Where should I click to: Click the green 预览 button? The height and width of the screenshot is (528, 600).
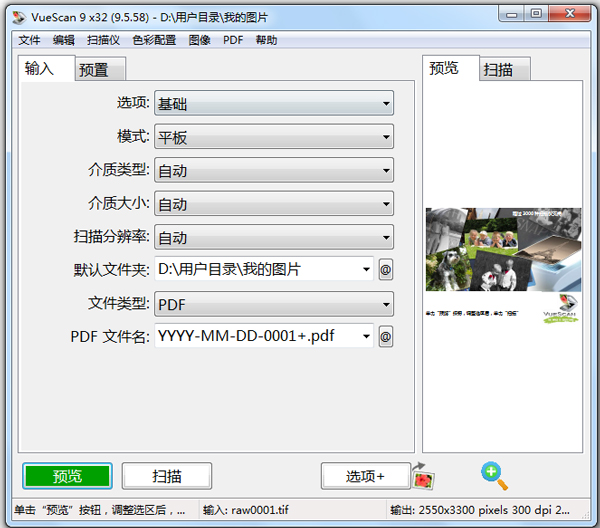(67, 476)
